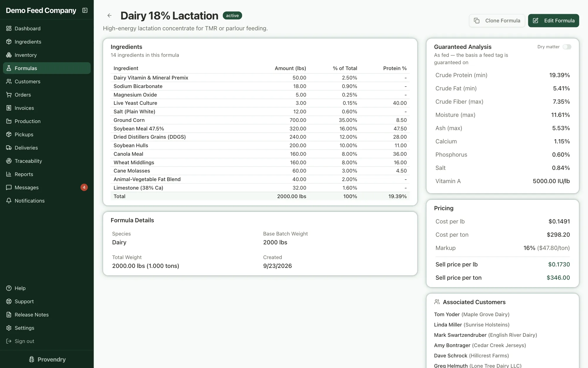The height and width of the screenshot is (368, 588).
Task: Click the Reports bar chart icon
Action: [x=9, y=174]
